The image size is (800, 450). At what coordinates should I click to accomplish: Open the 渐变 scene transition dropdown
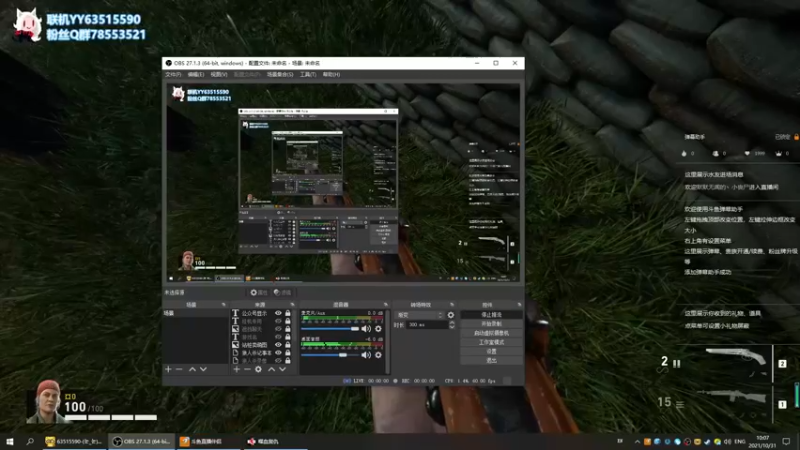click(x=418, y=315)
